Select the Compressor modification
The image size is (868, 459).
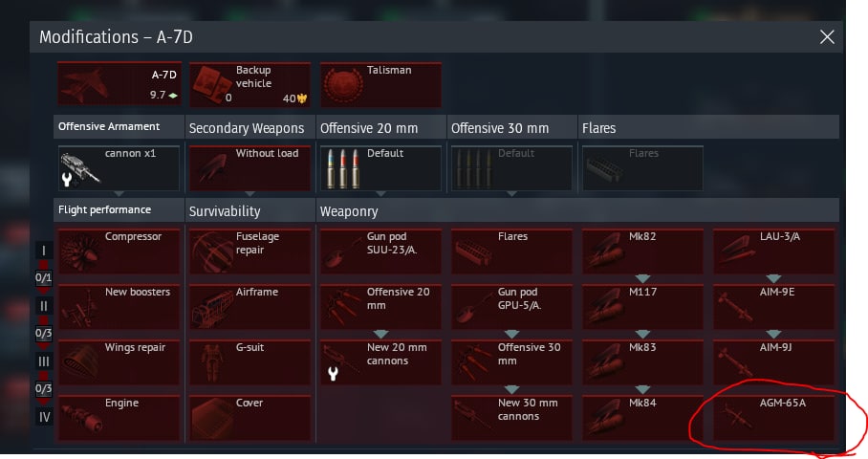[x=119, y=251]
